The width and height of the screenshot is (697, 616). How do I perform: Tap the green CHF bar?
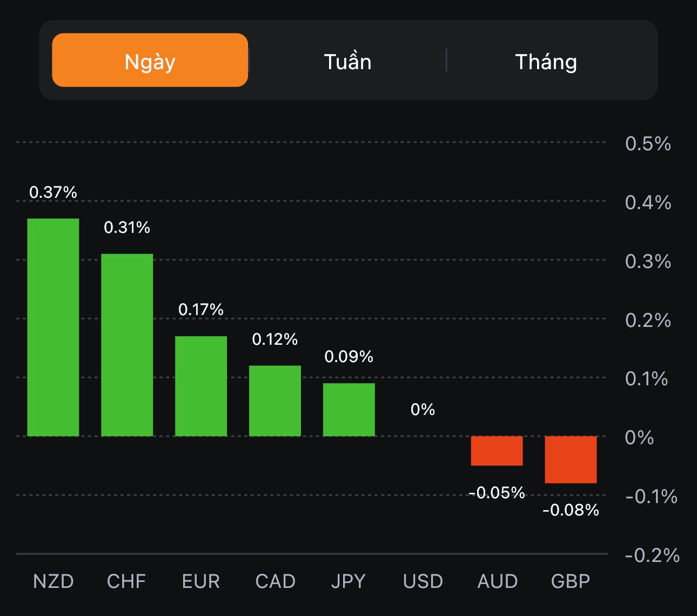point(127,345)
